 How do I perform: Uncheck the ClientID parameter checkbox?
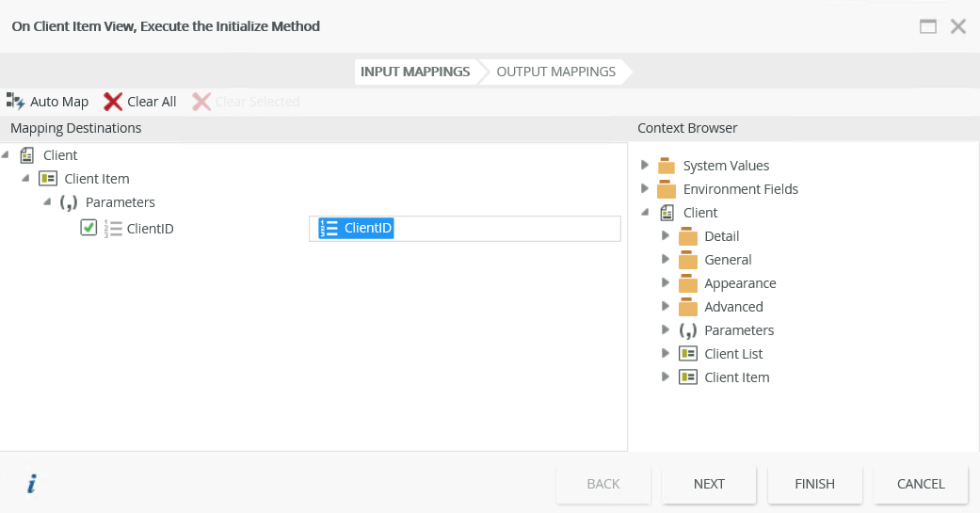(88, 227)
